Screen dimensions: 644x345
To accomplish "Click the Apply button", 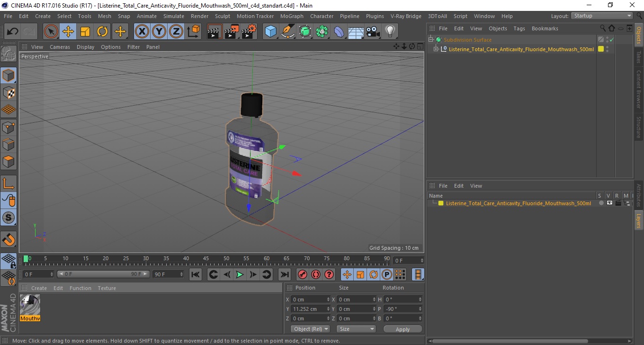I will 402,329.
